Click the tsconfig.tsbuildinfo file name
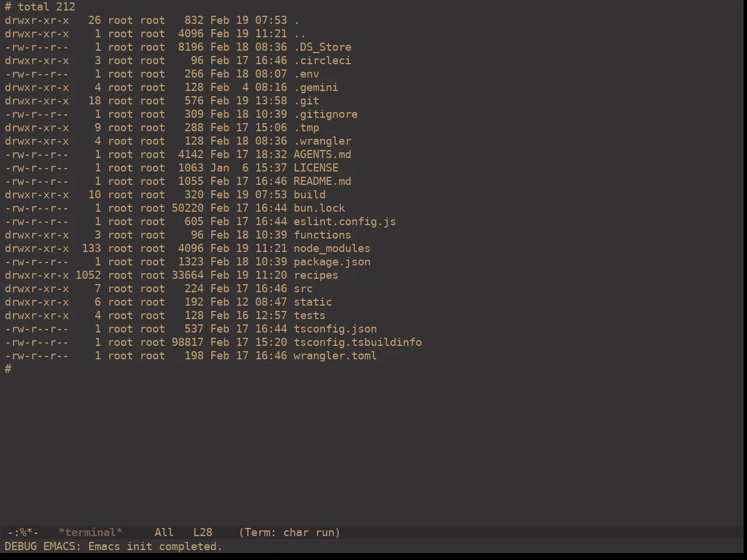This screenshot has width=747, height=560. 358,342
